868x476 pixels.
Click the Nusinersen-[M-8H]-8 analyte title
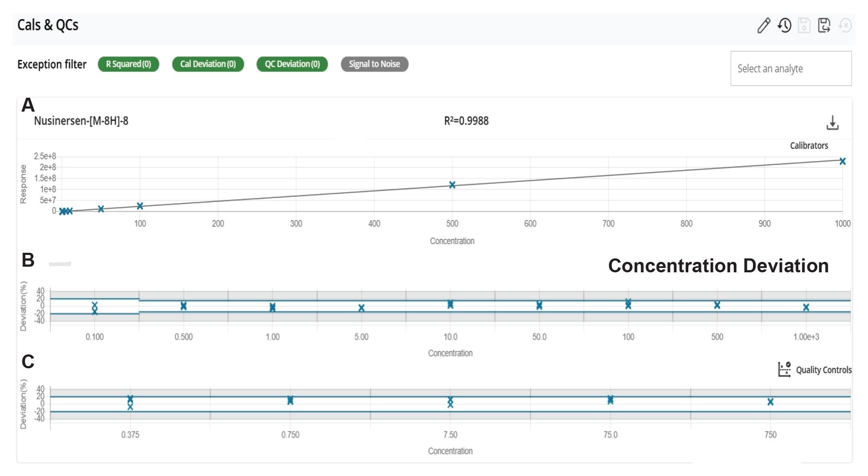pos(81,121)
